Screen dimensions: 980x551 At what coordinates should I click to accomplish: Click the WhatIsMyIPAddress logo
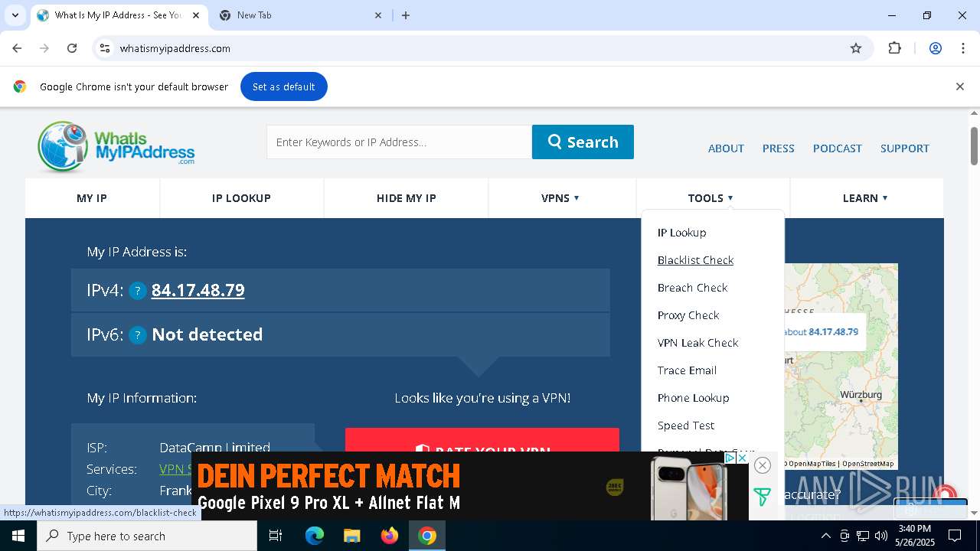pos(116,146)
